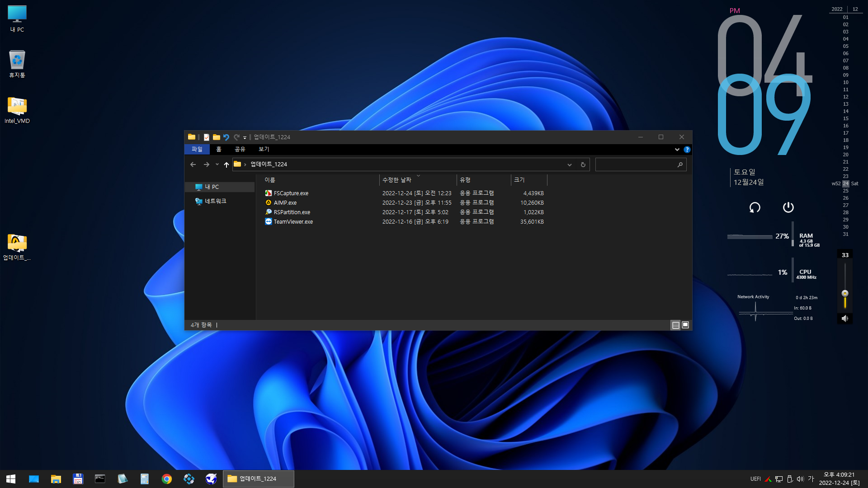The image size is (868, 488).
Task: Open the 홈 ribbon tab
Action: pyautogui.click(x=219, y=149)
